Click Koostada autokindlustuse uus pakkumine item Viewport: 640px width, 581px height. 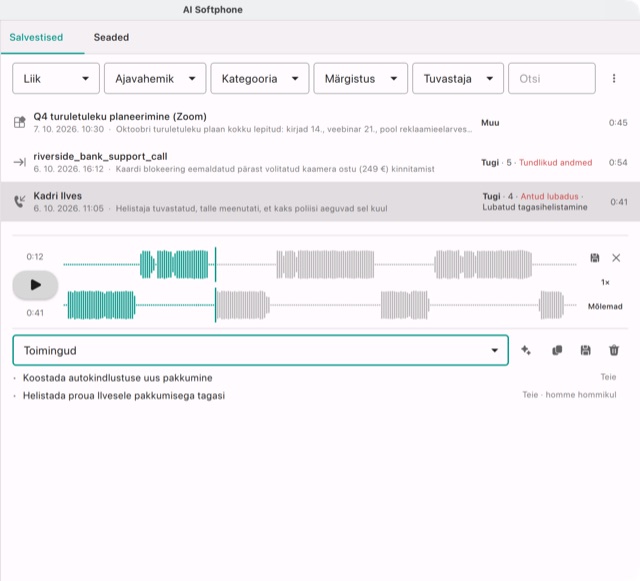[x=118, y=378]
